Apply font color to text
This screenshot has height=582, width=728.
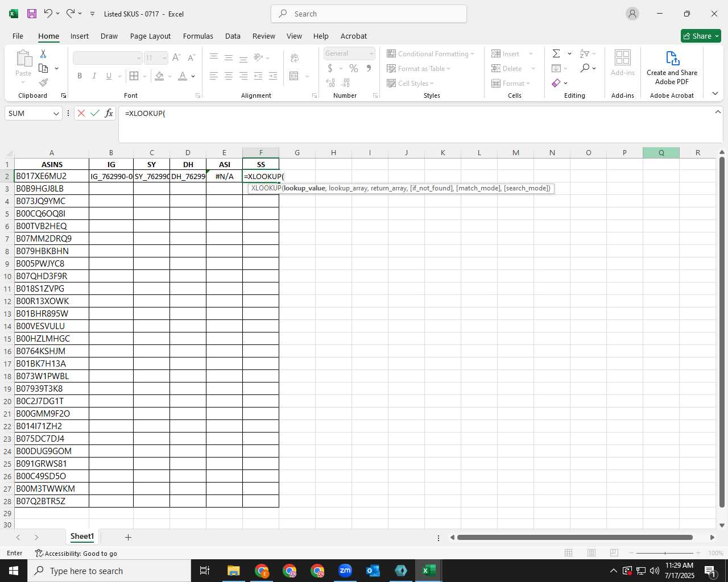[183, 76]
